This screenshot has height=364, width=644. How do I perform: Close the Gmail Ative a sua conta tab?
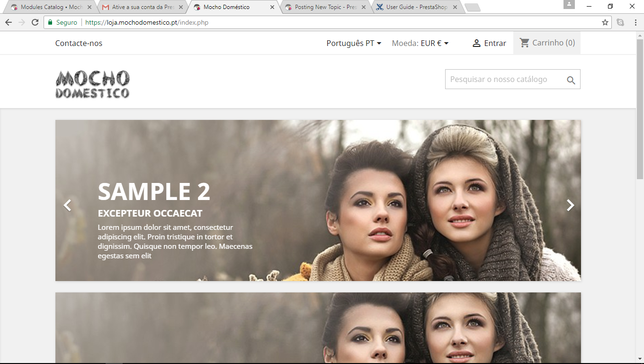click(181, 7)
